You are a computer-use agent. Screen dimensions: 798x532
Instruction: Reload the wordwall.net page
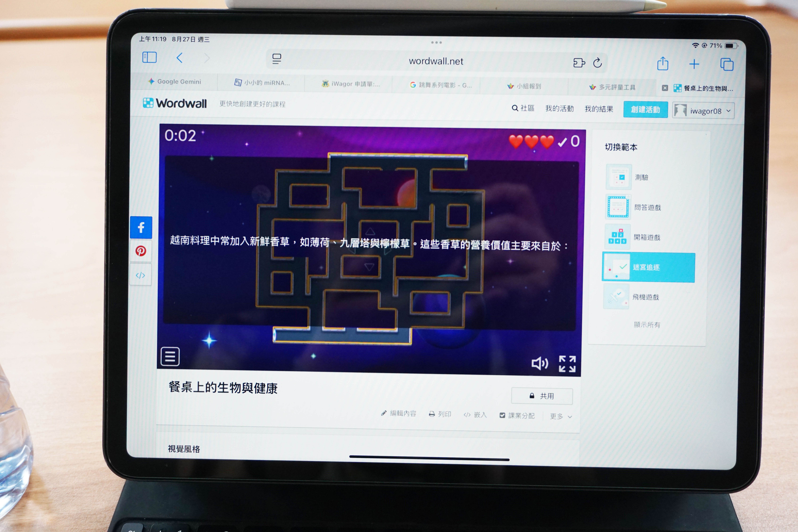point(597,63)
